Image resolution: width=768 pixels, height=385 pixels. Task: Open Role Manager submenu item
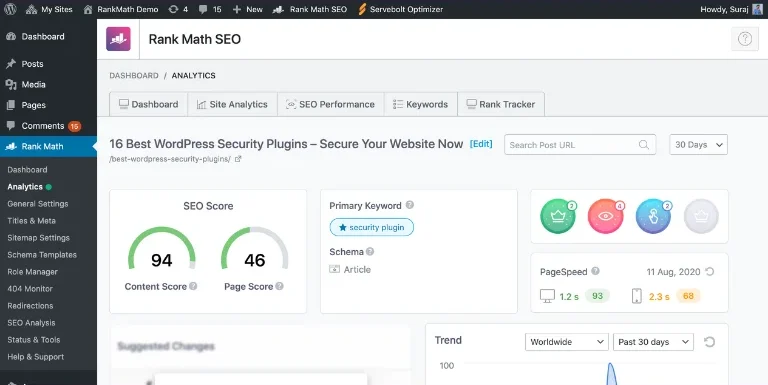tap(32, 272)
